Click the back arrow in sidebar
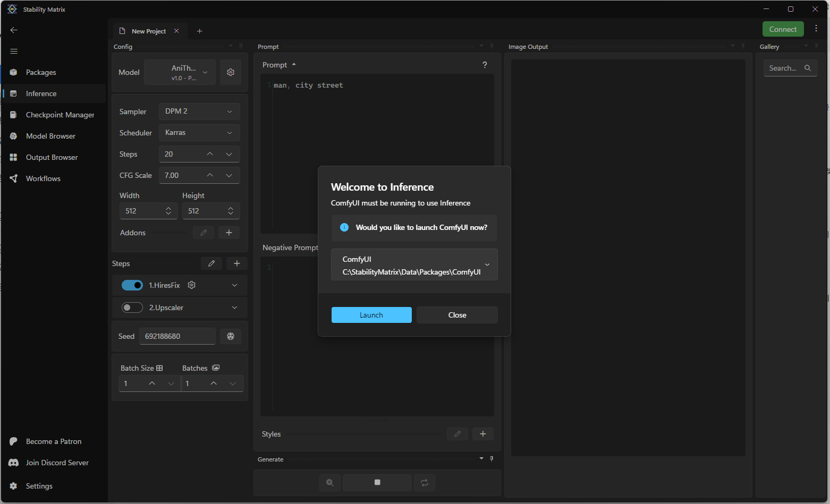 coord(14,30)
